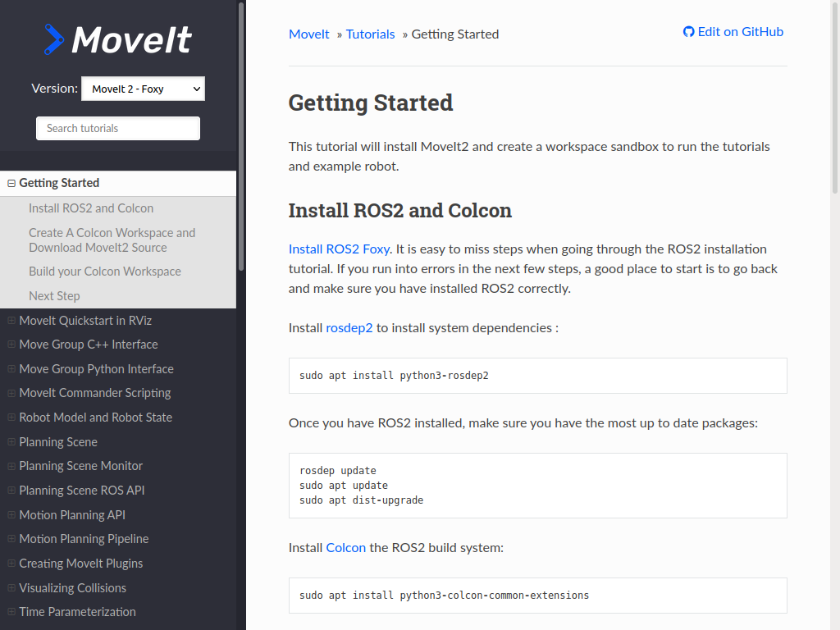Expand the Move Group C++ Interface item
The width and height of the screenshot is (840, 630).
point(11,345)
